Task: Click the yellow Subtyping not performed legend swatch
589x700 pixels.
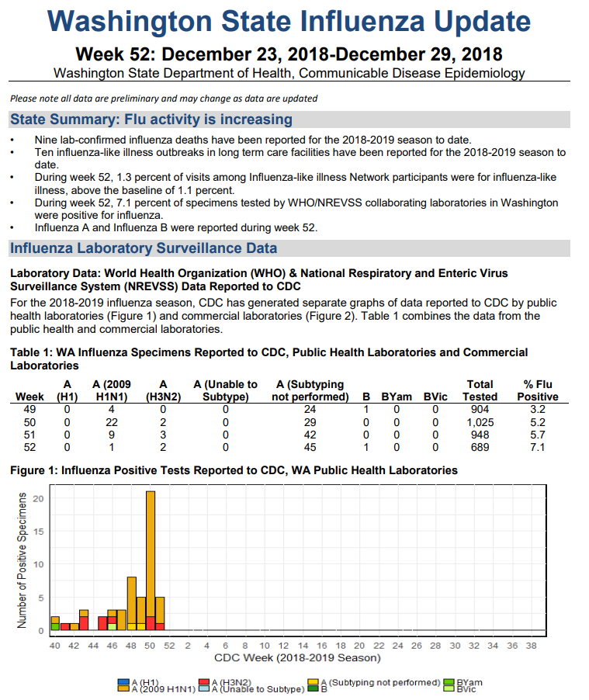Action: click(313, 682)
